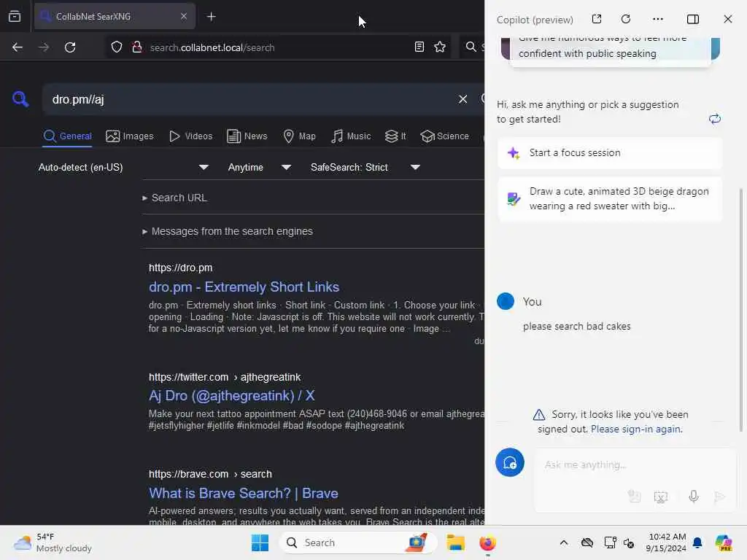Select the Draw a cute dragon suggestion
This screenshot has width=747, height=560.
click(x=610, y=198)
